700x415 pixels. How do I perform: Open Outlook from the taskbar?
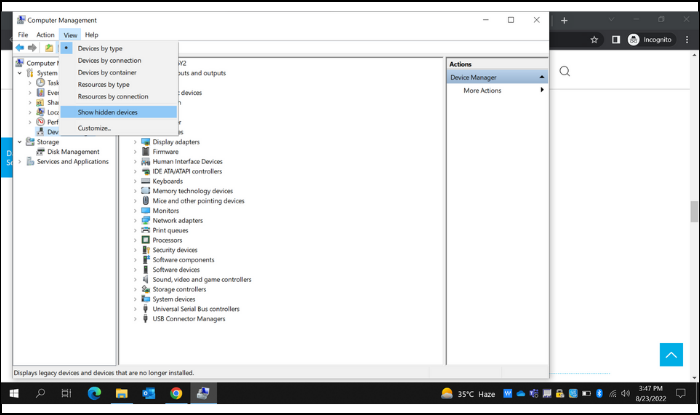(x=149, y=393)
